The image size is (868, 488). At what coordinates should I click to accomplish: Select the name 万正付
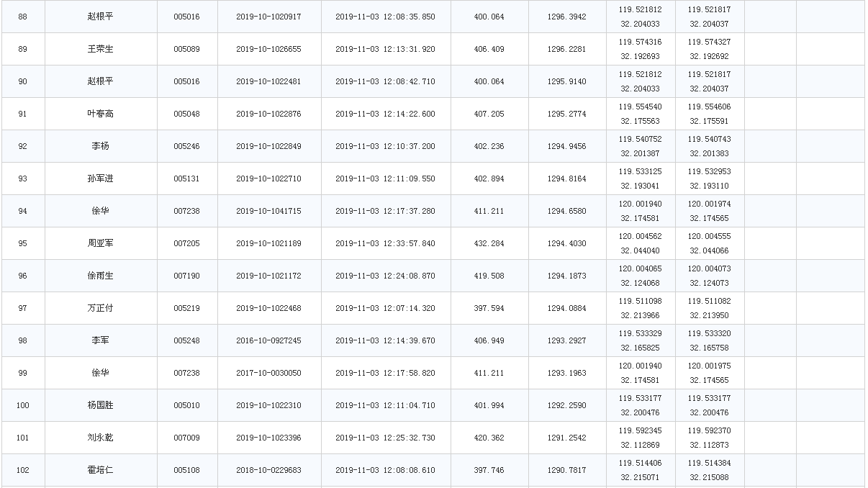(x=100, y=308)
